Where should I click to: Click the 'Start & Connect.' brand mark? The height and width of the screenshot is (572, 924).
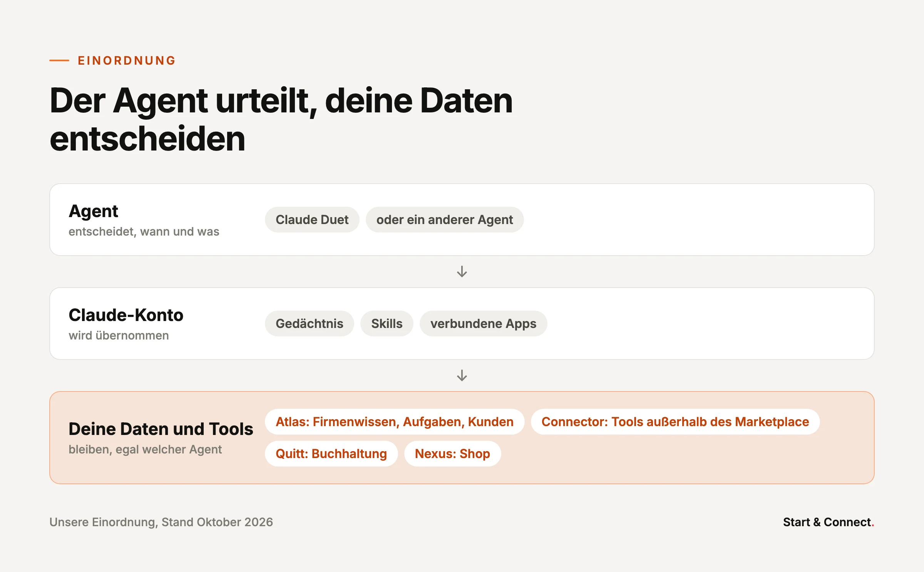coord(829,522)
